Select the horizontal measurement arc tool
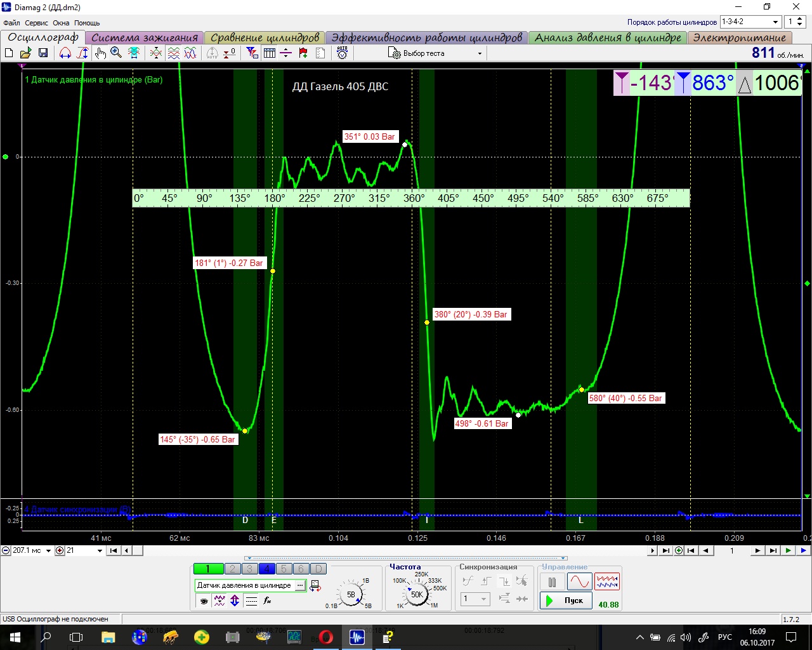Viewport: 812px width, 650px height. coord(65,53)
